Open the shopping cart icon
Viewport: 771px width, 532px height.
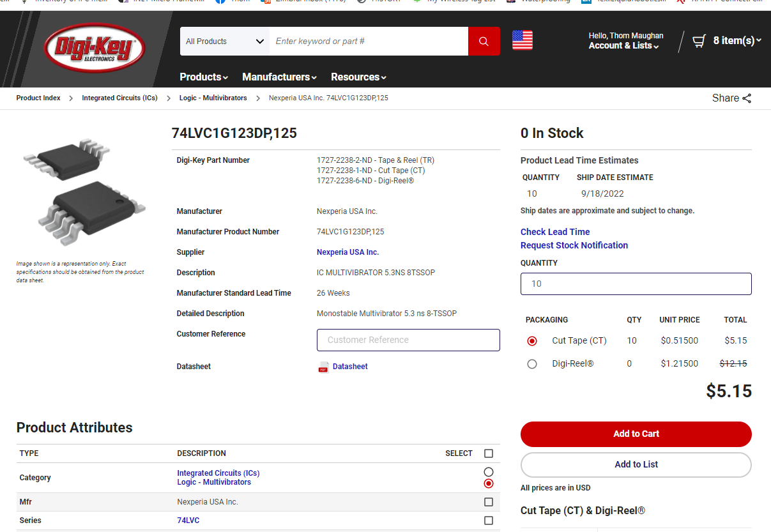(x=699, y=41)
